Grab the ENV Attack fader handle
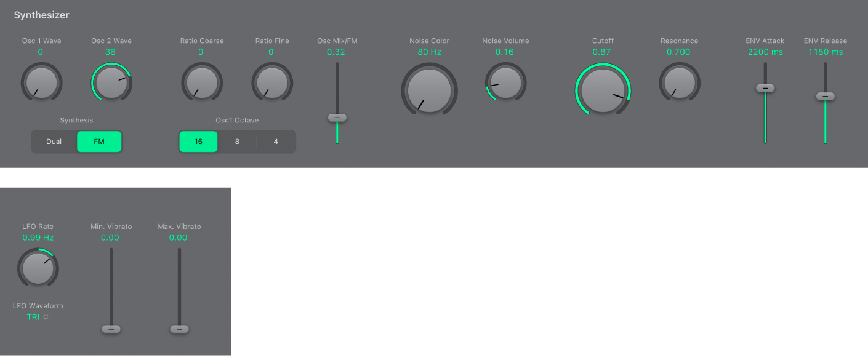 (x=765, y=88)
